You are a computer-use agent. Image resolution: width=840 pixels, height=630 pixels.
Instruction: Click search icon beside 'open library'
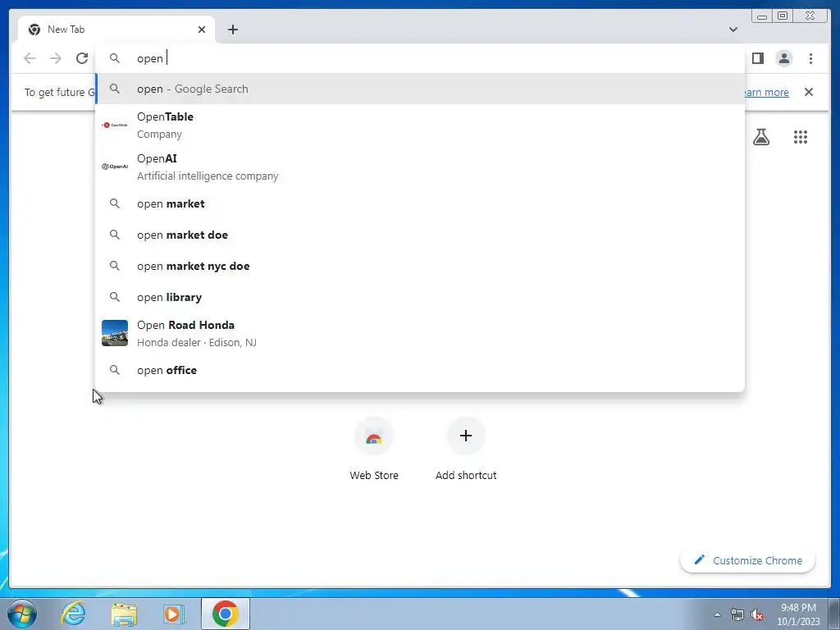click(115, 297)
